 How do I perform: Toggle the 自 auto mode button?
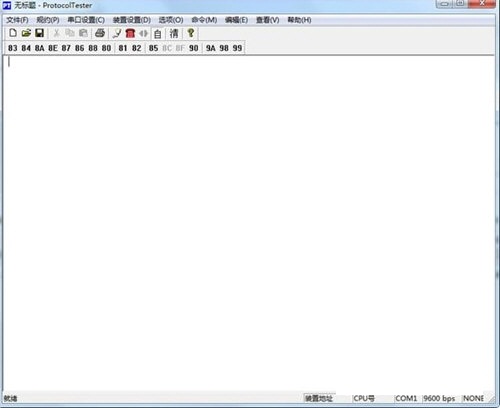(x=158, y=33)
